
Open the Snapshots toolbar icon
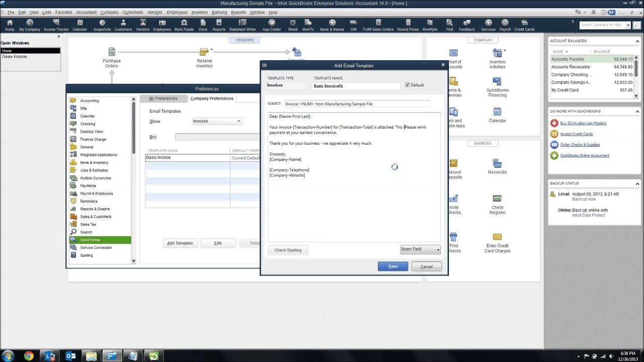(102, 25)
